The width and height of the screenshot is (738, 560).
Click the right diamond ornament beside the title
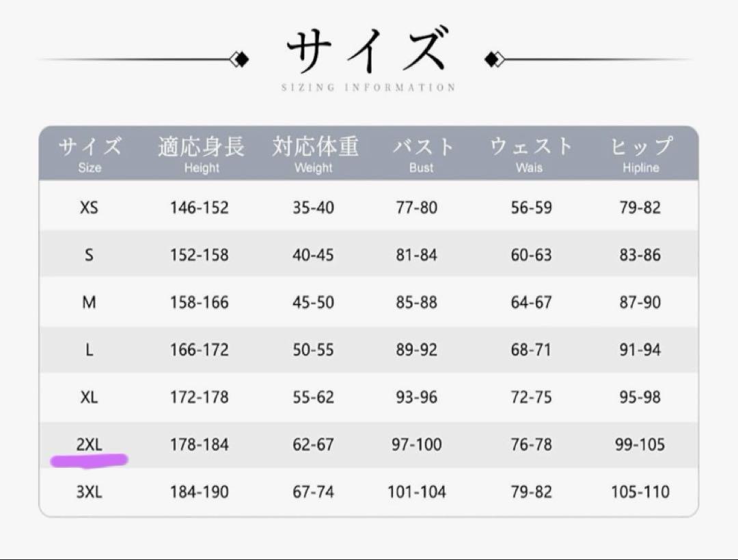click(495, 59)
